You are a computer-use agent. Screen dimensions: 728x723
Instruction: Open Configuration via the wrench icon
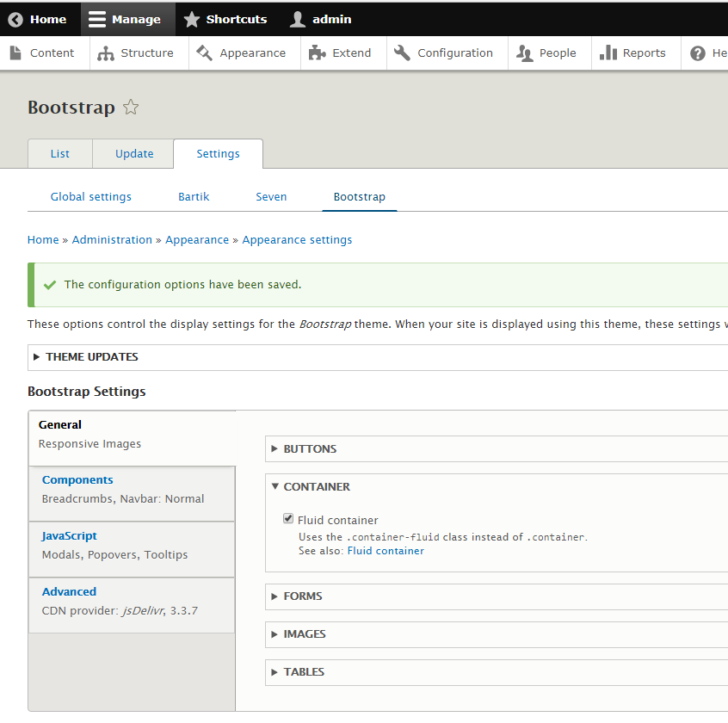pyautogui.click(x=401, y=53)
